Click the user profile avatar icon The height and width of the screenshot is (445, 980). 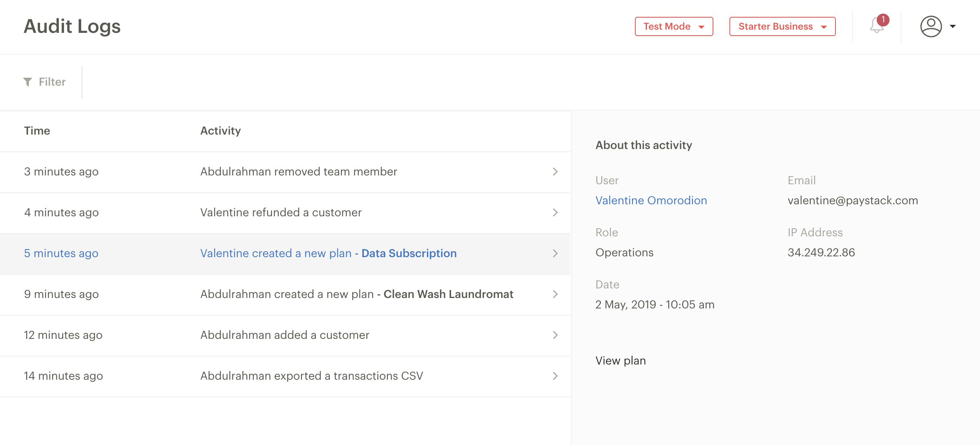click(931, 26)
